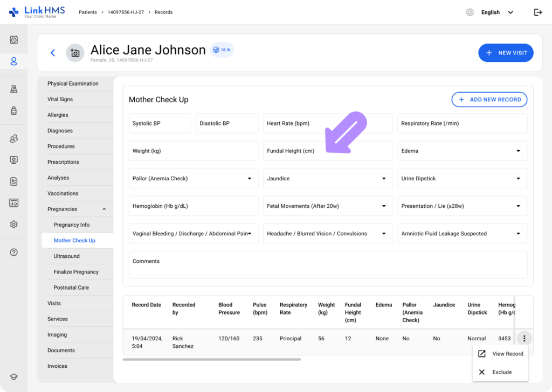Open the English language dropdown
The height and width of the screenshot is (392, 552).
click(497, 12)
